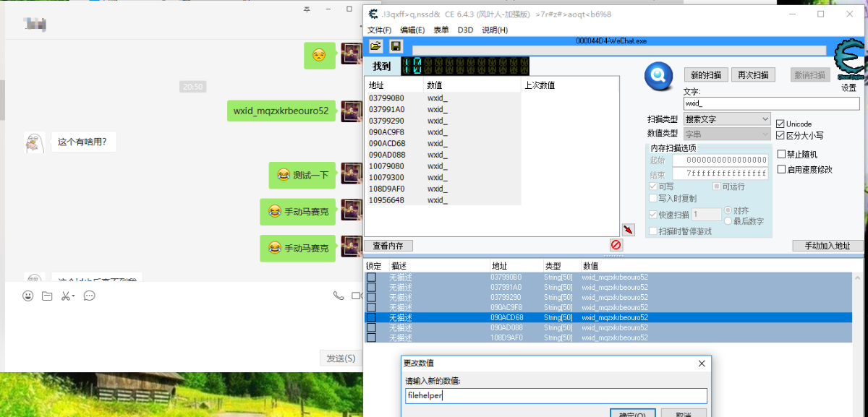Click the scissors screenshot icon in WeChat
Viewport: 868px width, 417px height.
click(65, 296)
